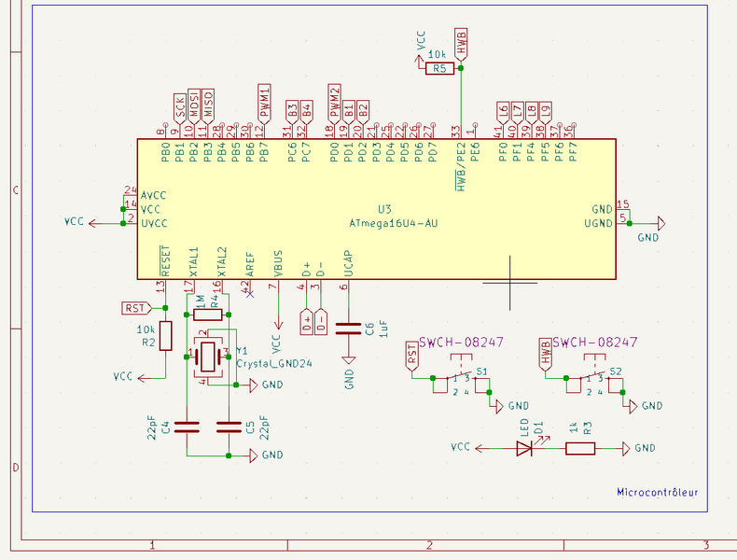737x560 pixels.
Task: Select the B2 label on PD2
Action: [363, 111]
